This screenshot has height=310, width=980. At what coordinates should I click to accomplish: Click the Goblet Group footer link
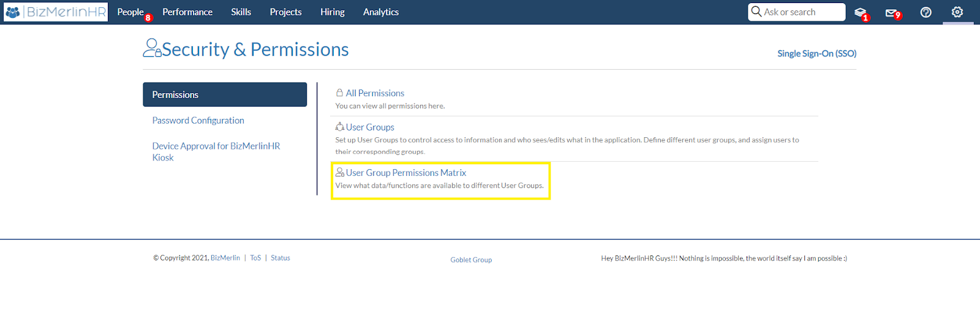(x=471, y=260)
